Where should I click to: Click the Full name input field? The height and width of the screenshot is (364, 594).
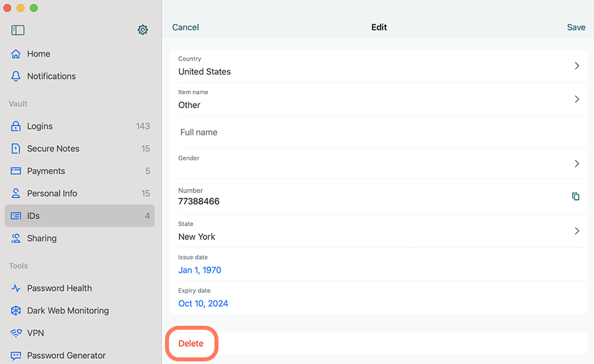coord(379,133)
